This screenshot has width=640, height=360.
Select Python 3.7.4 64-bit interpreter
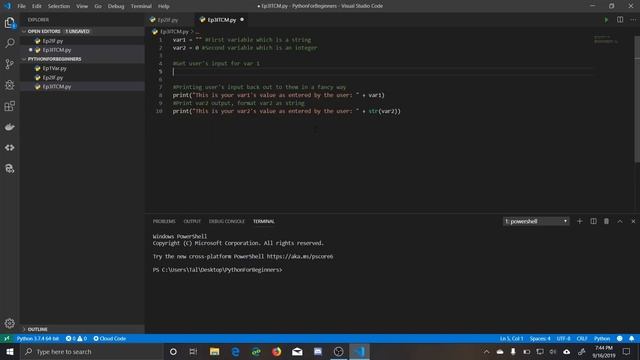click(x=38, y=338)
